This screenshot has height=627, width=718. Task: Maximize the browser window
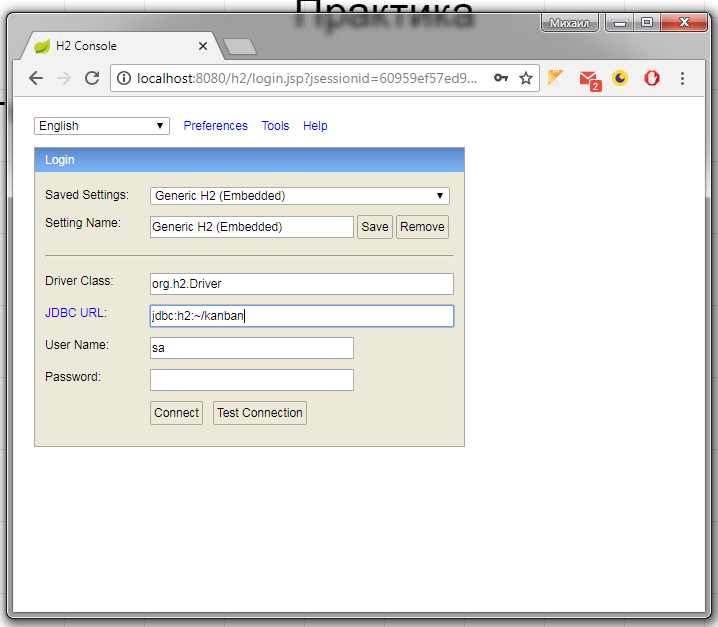(x=647, y=23)
